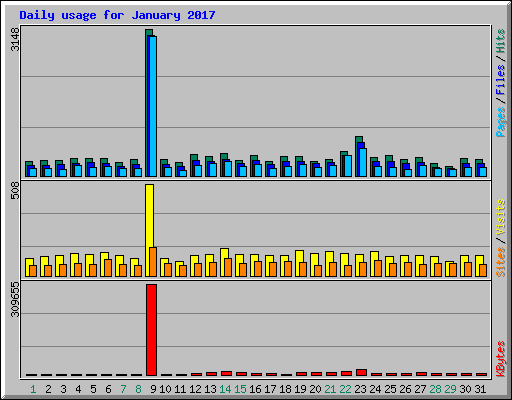Click the orange Sites legend label
Image resolution: width=512 pixels, height=400 pixels.
pos(500,262)
